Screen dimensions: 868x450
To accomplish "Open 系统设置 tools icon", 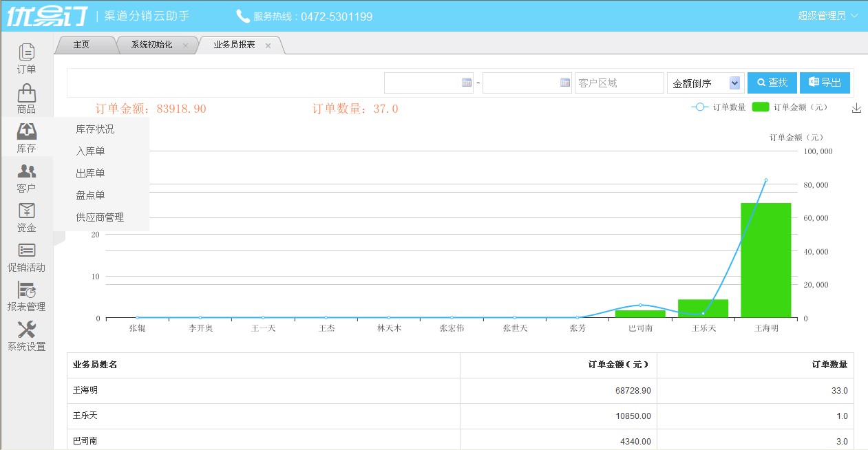I will [x=26, y=330].
